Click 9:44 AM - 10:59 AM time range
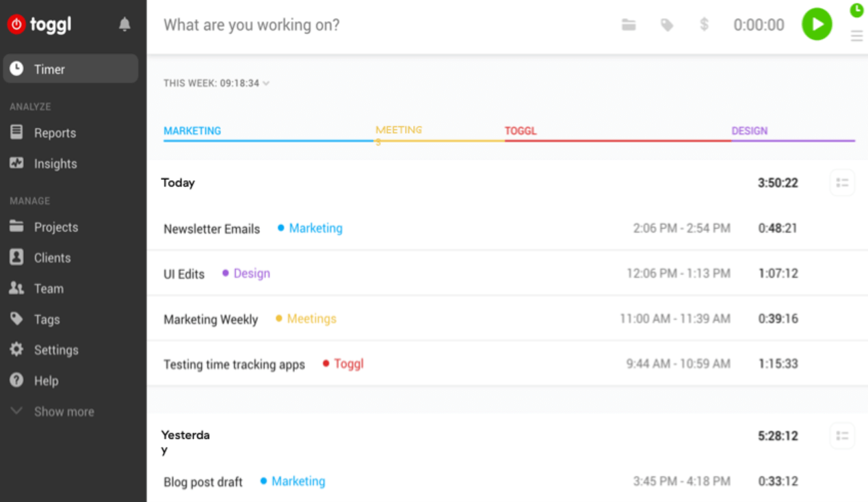The width and height of the screenshot is (868, 502). click(x=678, y=364)
